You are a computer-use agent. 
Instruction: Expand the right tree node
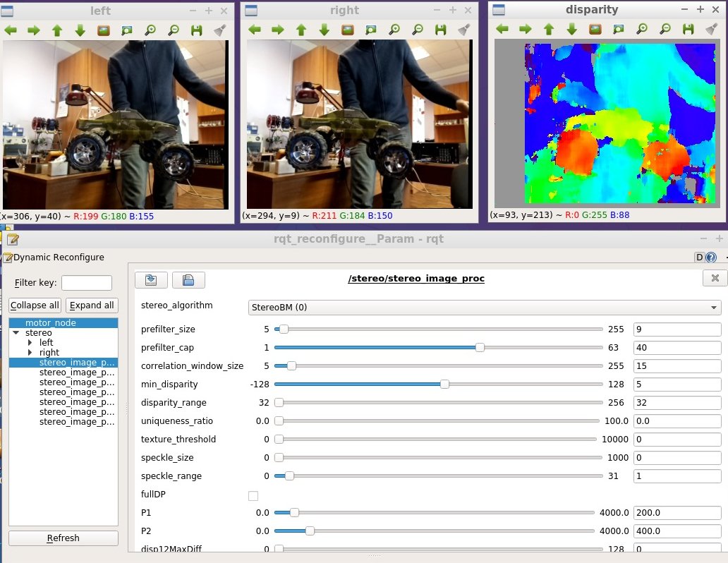click(30, 352)
